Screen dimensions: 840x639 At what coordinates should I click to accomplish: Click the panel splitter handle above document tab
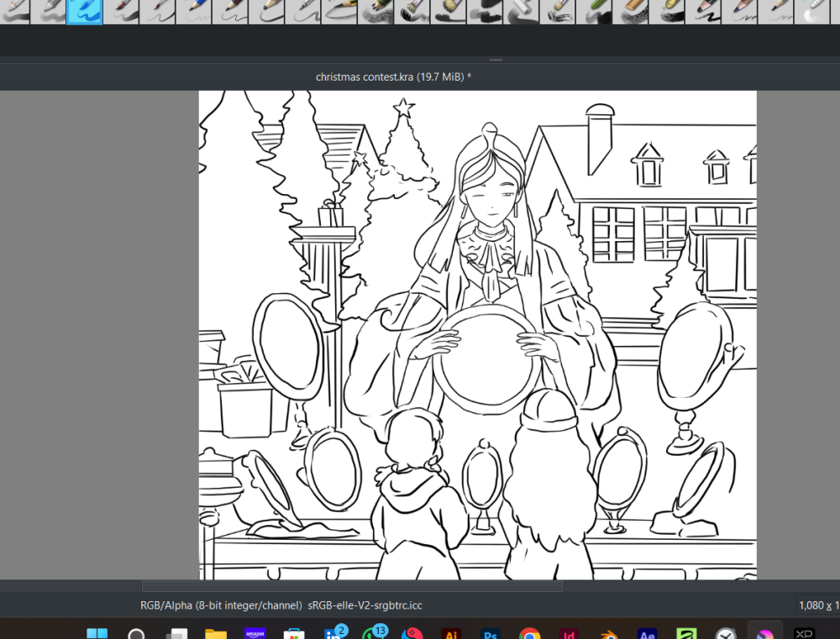pos(496,60)
